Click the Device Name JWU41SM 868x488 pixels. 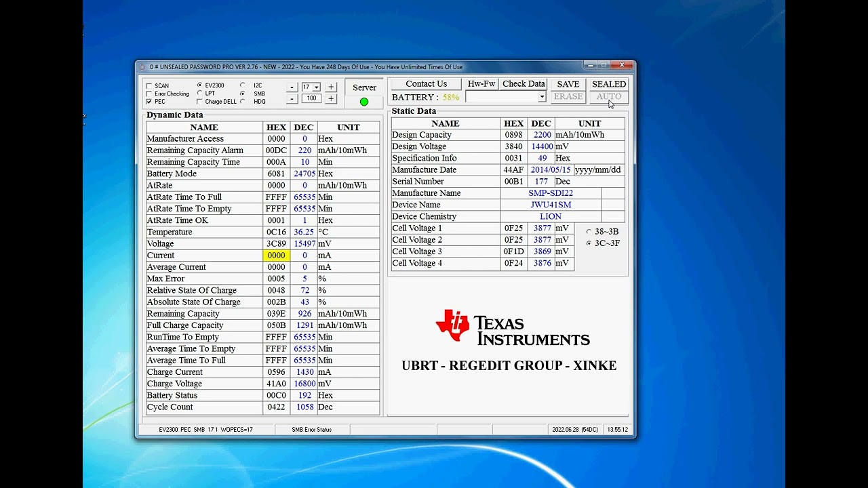(x=551, y=205)
